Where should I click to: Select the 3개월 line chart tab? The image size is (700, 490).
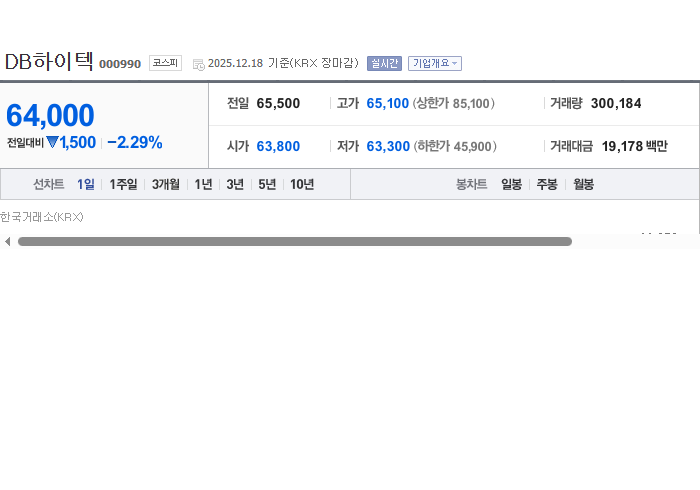[x=166, y=184]
